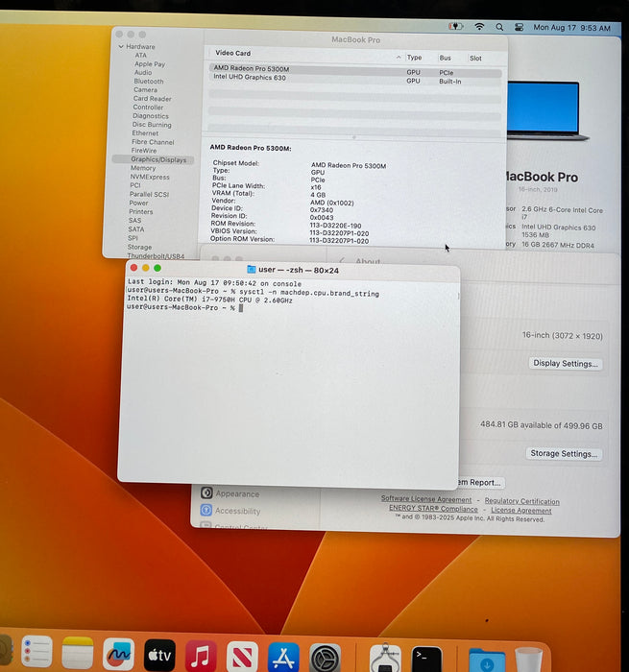629x672 pixels.
Task: Open Trash in the Dock
Action: (529, 660)
